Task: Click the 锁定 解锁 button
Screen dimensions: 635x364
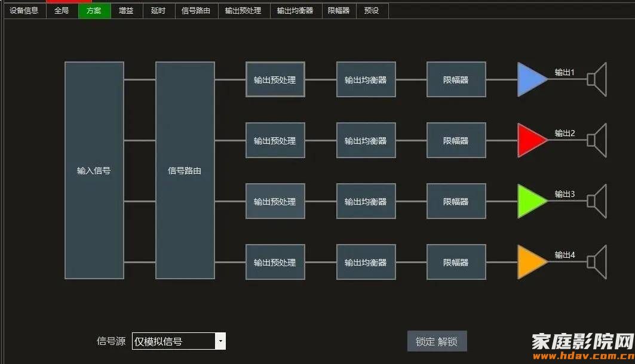Action: (x=437, y=341)
